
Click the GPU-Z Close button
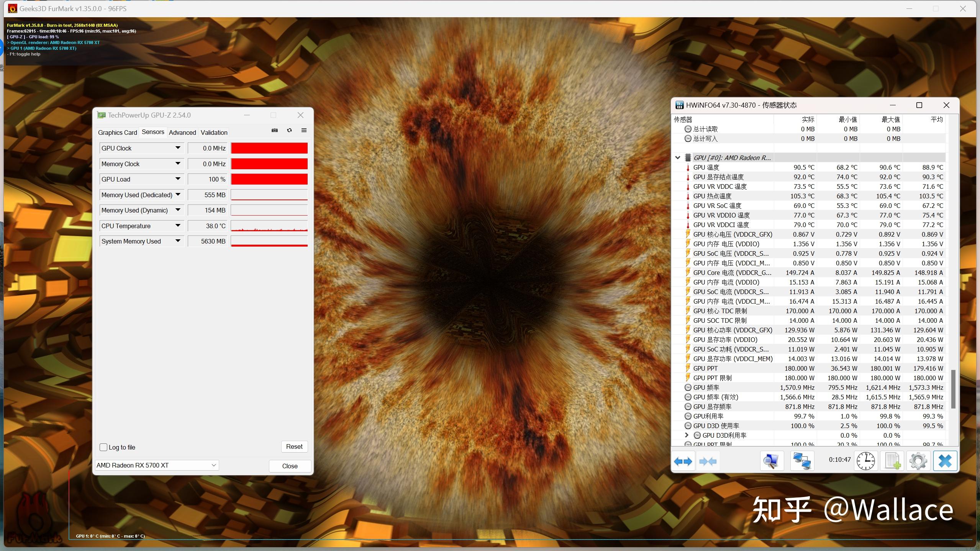[x=289, y=465]
